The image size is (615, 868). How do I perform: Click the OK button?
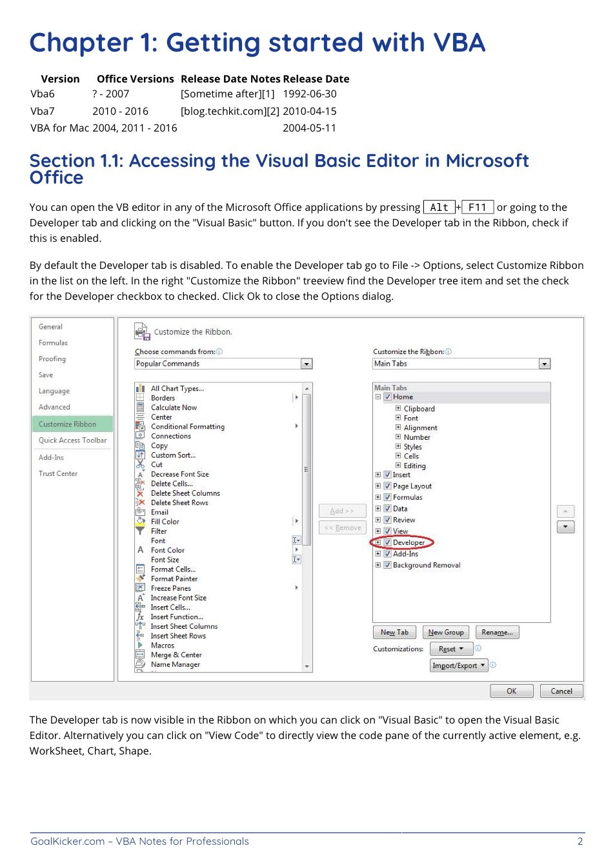pos(512,691)
